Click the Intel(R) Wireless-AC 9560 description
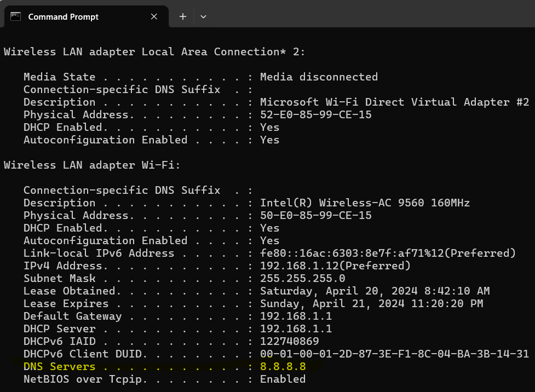535x392 pixels. [365, 203]
